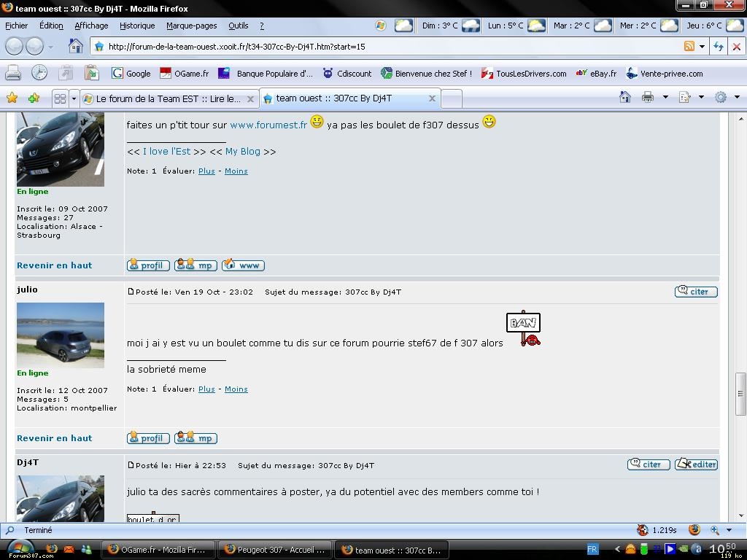Open navigation history dropdown beside Forward button
The image size is (747, 560).
point(51,47)
